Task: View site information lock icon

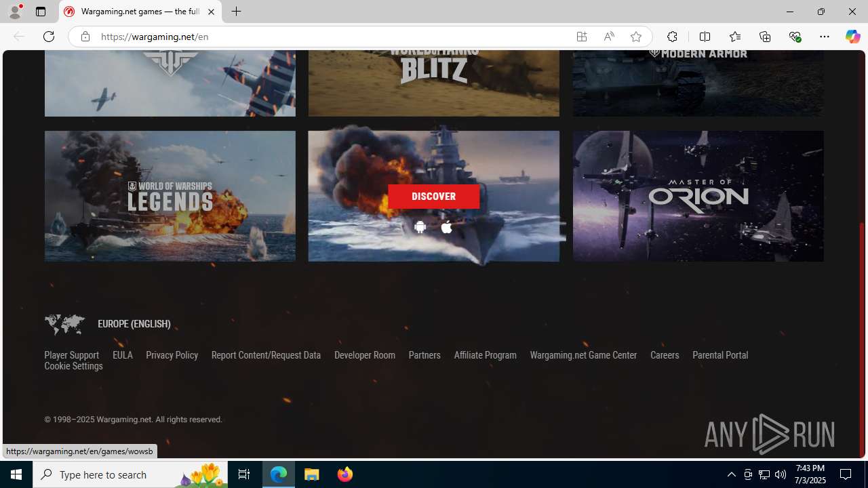Action: click(85, 37)
